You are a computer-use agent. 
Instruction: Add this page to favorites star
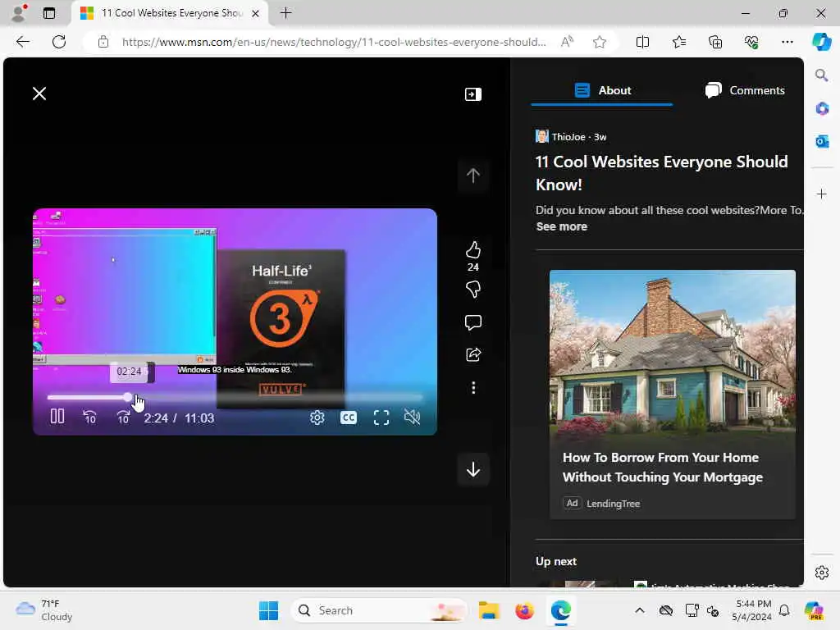pyautogui.click(x=600, y=42)
